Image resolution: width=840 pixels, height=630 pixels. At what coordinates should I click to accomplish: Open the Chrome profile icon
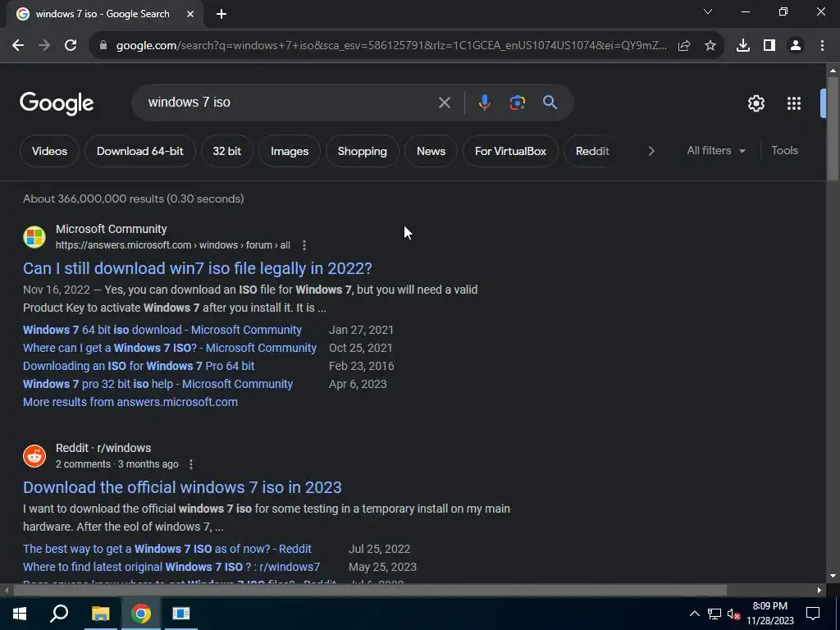pos(796,46)
